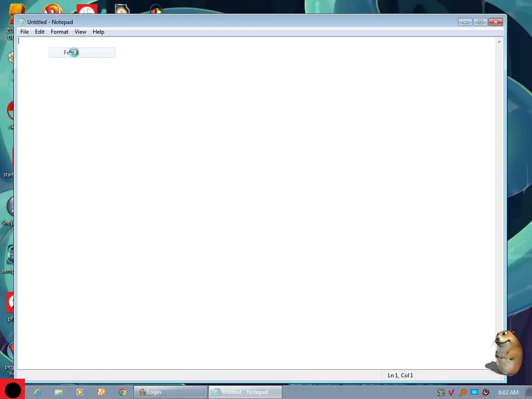Switch to the Login taskbar window
This screenshot has height=399, width=532.
point(170,392)
